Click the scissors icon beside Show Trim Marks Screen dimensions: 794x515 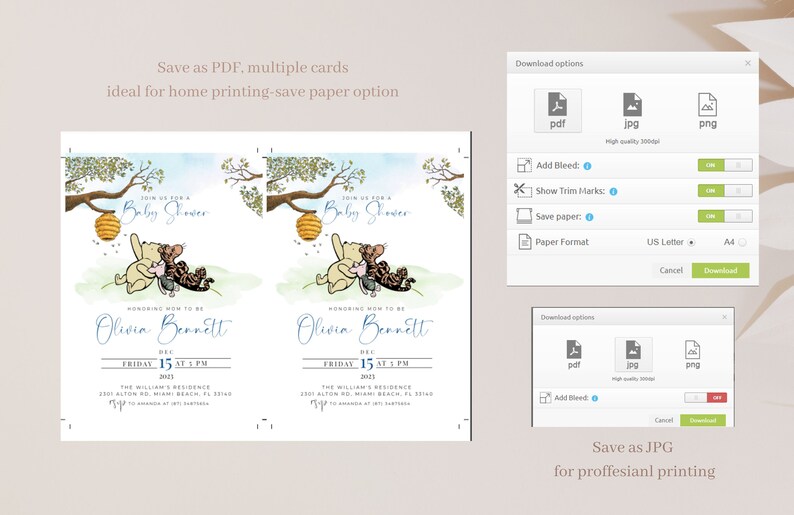click(522, 190)
